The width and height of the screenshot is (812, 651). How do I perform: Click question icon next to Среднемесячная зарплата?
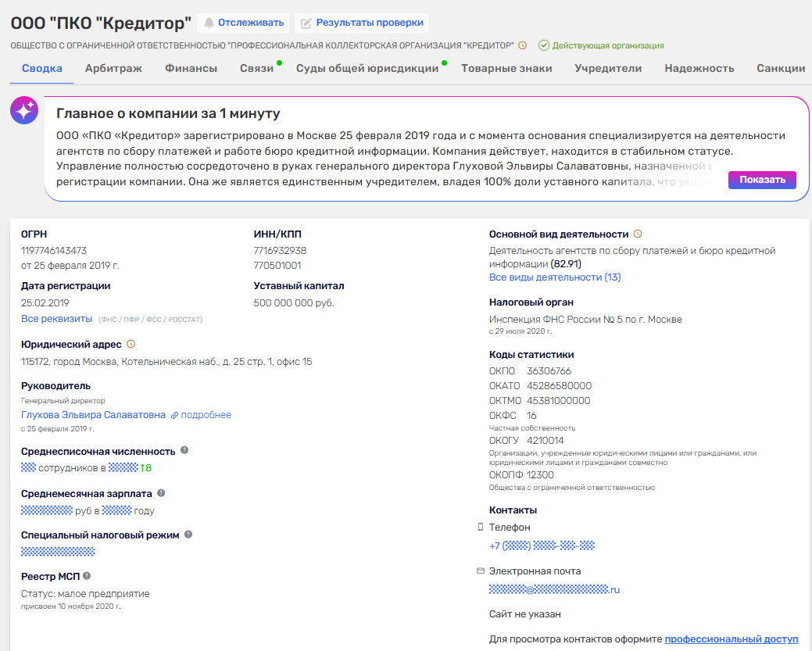coord(161,493)
